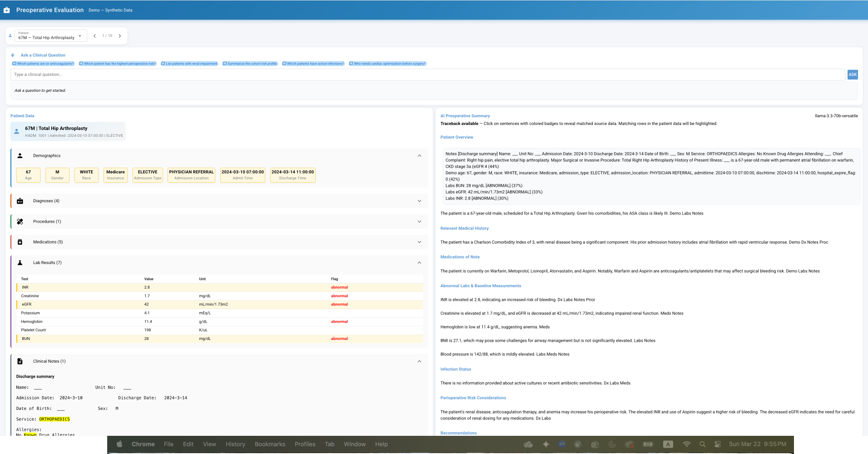Click the 'BMI is 27.1' summary sentence
Image resolution: width=868 pixels, height=454 pixels.
[x=536, y=341]
